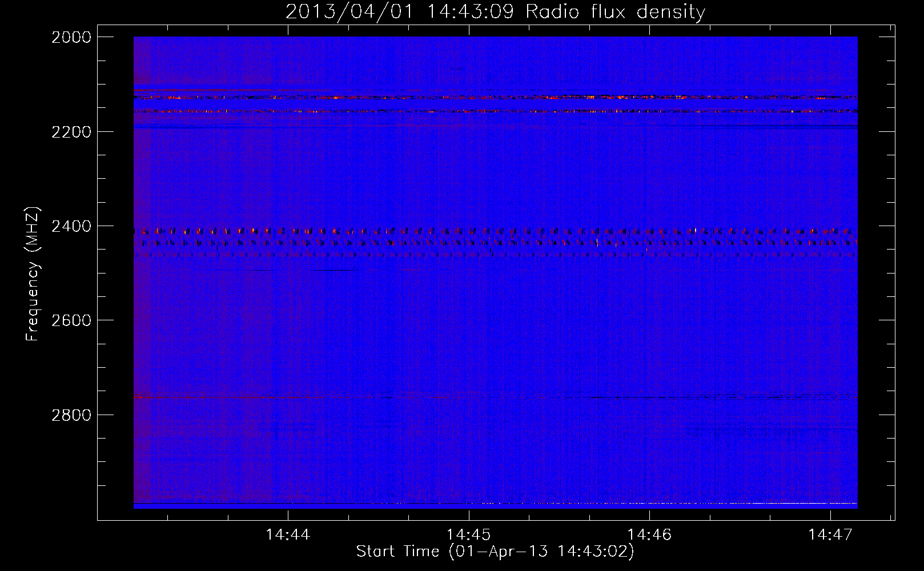924x571 pixels.
Task: Click the 2800 frequency tick label
Action: tap(71, 415)
